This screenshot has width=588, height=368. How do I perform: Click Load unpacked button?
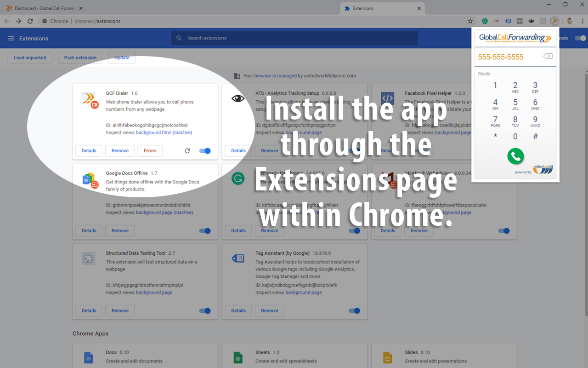coord(30,58)
